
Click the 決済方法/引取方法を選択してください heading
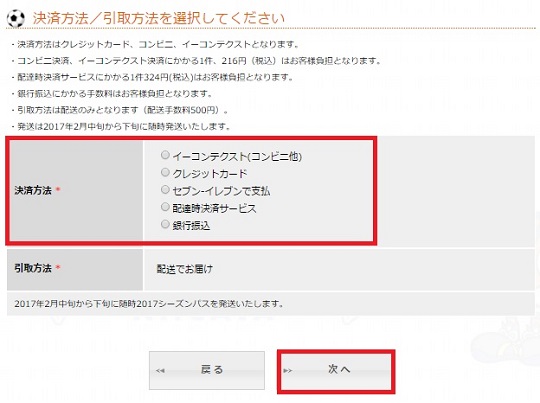tap(159, 18)
